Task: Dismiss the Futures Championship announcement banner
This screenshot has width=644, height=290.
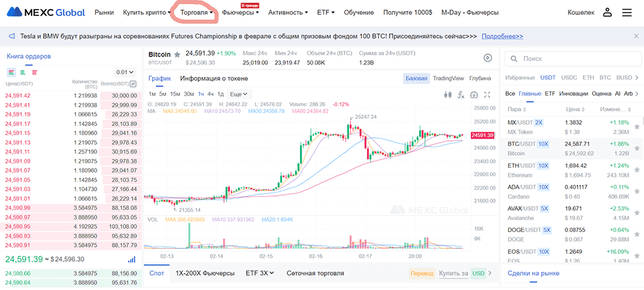Action: pyautogui.click(x=636, y=36)
